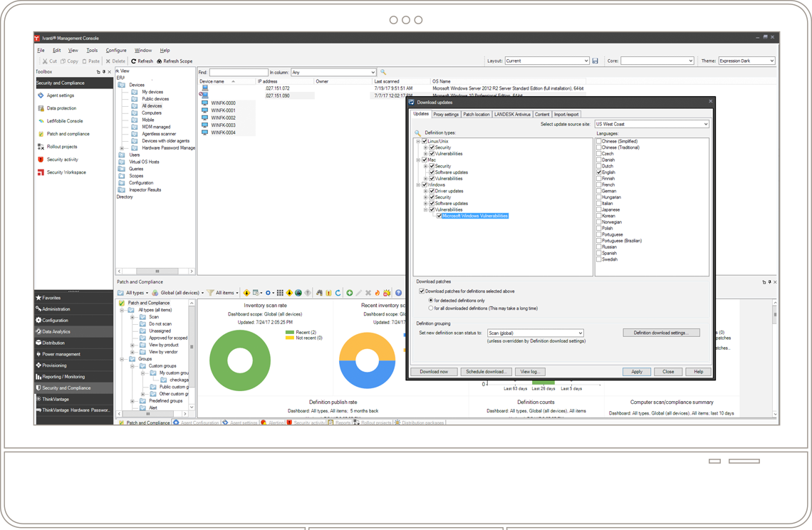Click the flame icon in patch toolbar
812x530 pixels.
coord(378,293)
